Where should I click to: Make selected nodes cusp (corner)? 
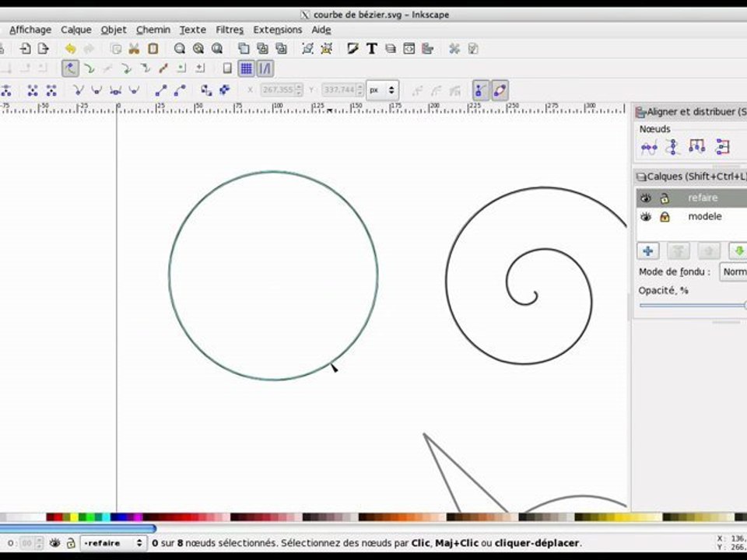79,90
